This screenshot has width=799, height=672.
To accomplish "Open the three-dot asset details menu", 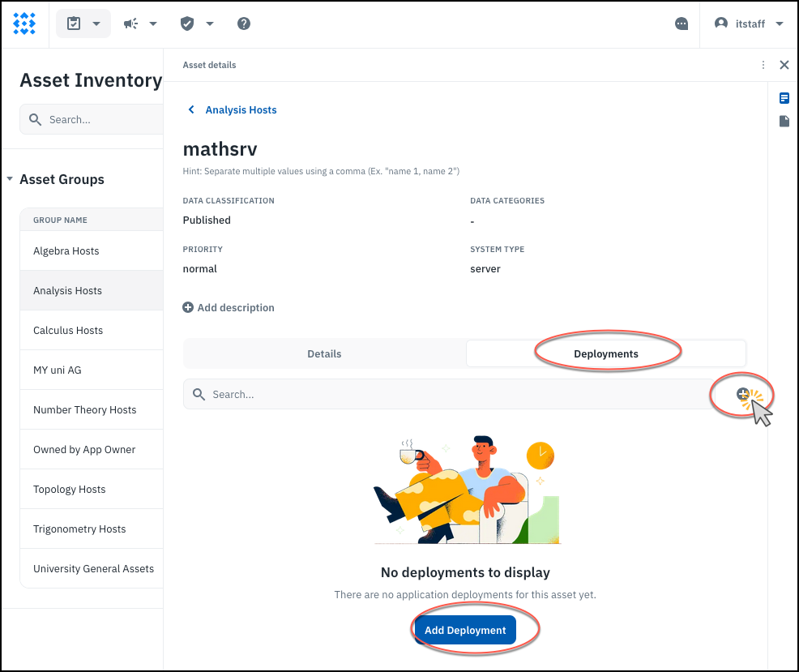I will (763, 65).
